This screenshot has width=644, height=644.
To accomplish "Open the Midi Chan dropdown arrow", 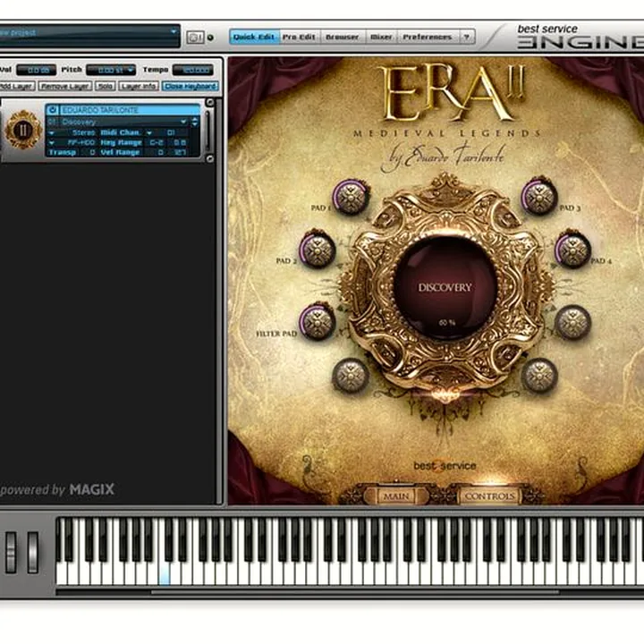I will (149, 132).
